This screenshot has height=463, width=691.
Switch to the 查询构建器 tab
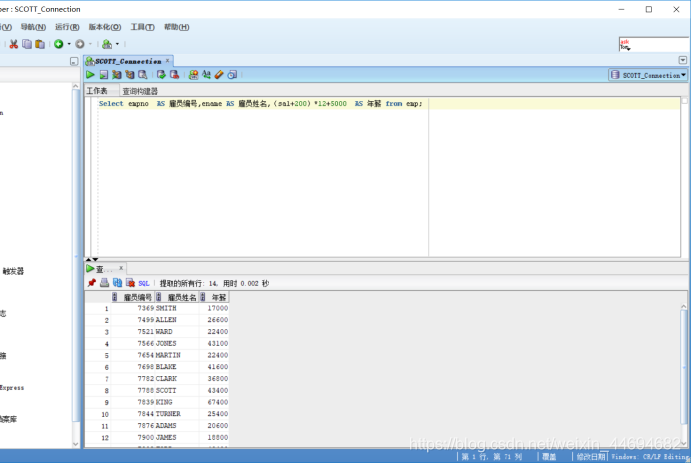point(140,91)
